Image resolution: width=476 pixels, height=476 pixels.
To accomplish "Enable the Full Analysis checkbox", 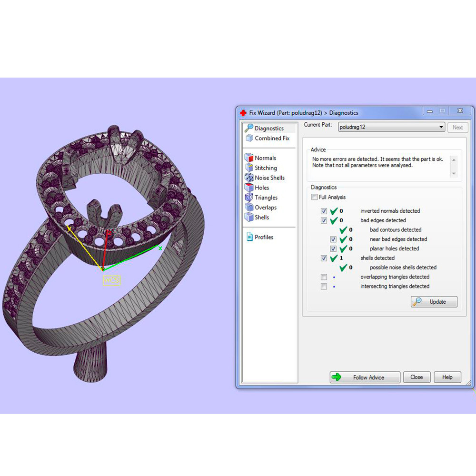I will coord(314,197).
